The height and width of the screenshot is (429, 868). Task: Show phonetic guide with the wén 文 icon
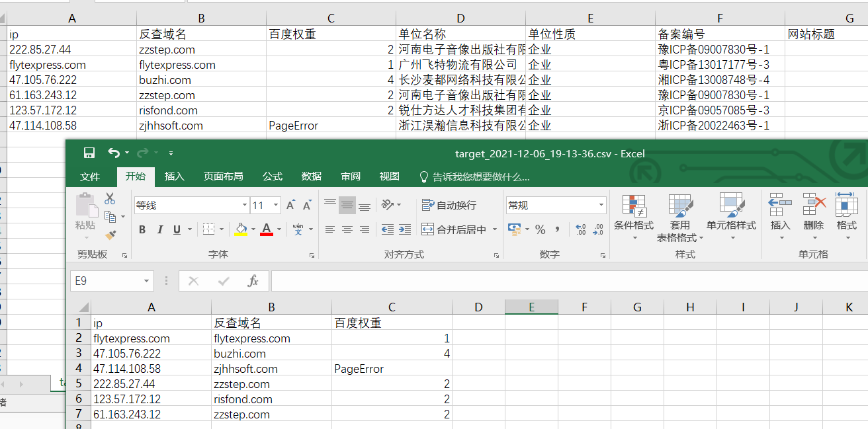pos(298,229)
